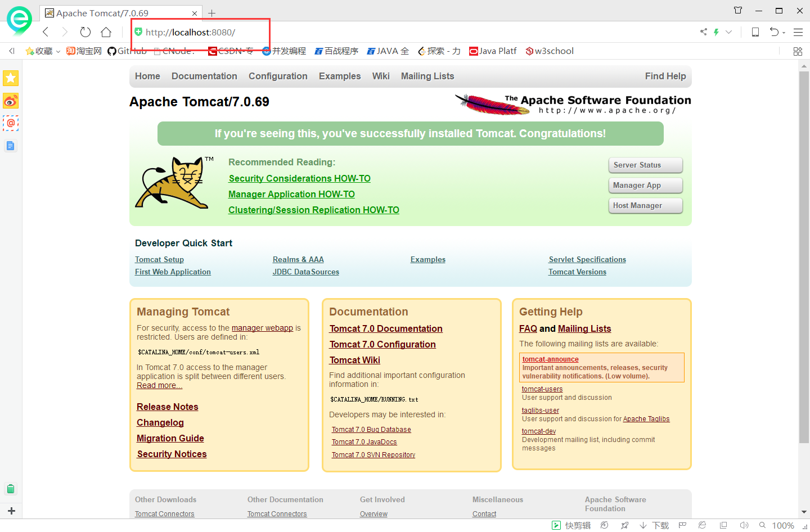
Task: Open Mailing Lists in the top nav bar
Action: coord(427,76)
